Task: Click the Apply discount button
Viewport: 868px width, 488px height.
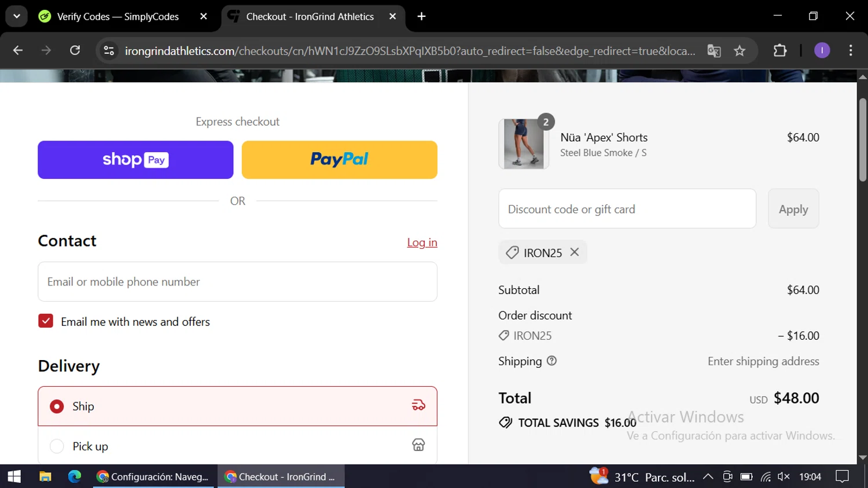Action: point(793,209)
